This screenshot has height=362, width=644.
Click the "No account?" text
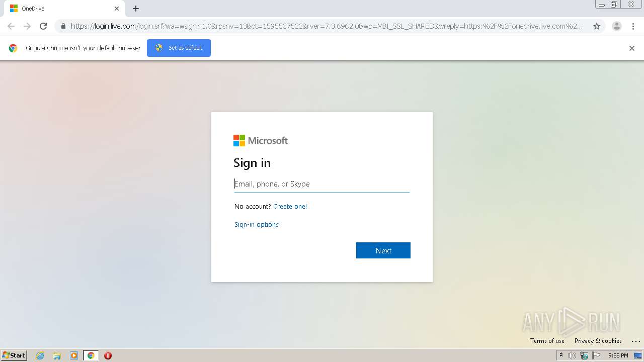[x=253, y=207]
